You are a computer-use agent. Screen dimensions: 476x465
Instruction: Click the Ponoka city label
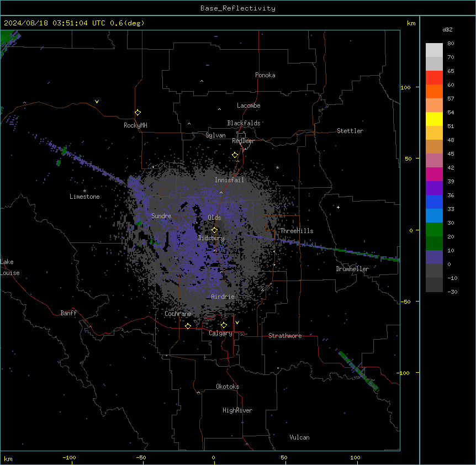[265, 75]
